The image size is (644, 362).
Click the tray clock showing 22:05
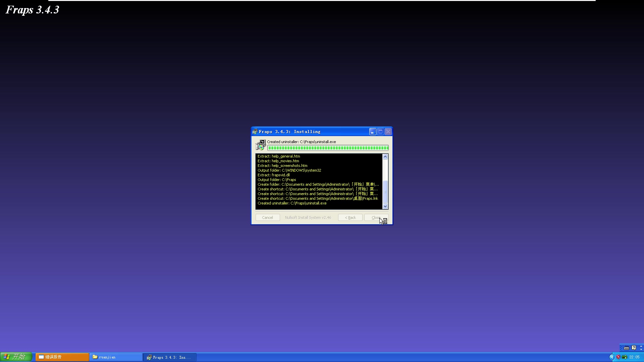click(634, 357)
